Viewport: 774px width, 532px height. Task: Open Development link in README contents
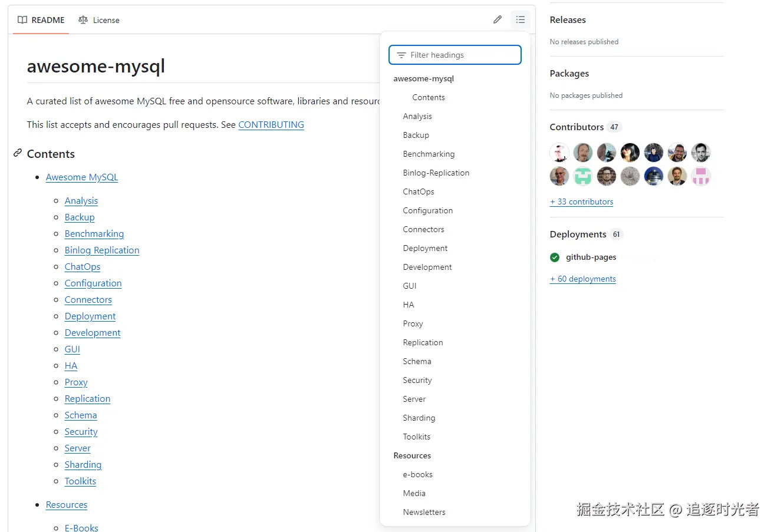click(93, 333)
